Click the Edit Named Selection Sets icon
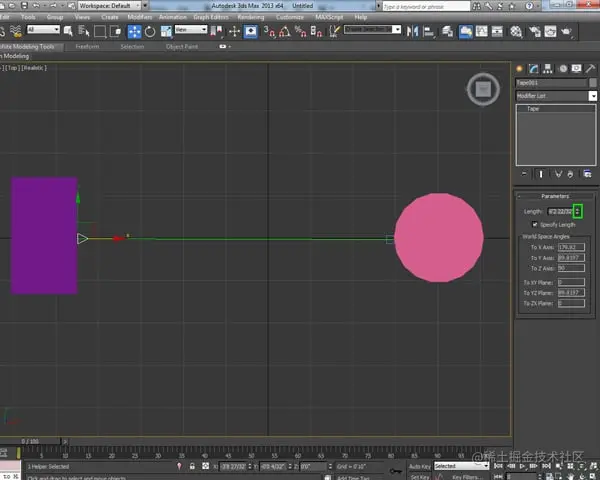 click(x=334, y=31)
